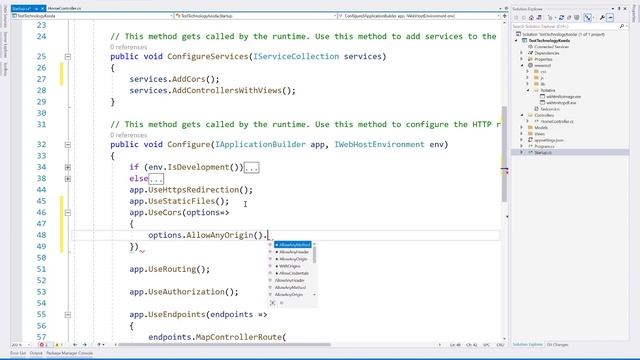Toggle Show All Files in Solution Explorer toolbar

tap(577, 18)
